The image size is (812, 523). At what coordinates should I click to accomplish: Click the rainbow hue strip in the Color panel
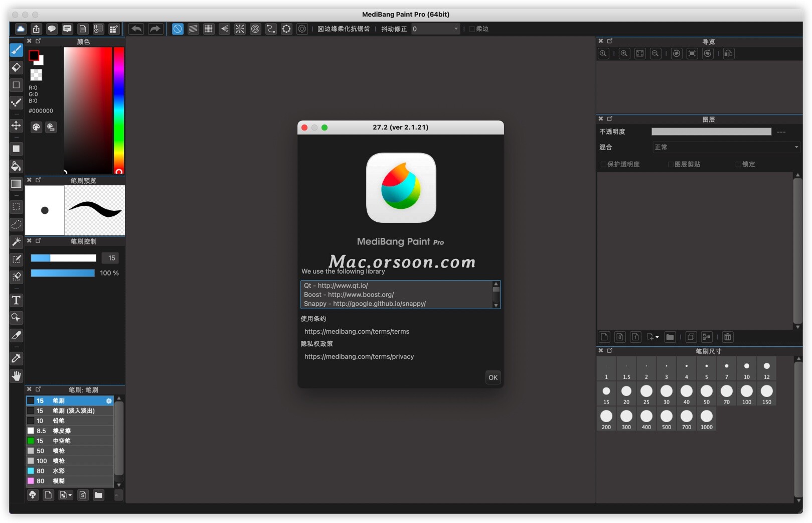pyautogui.click(x=118, y=110)
